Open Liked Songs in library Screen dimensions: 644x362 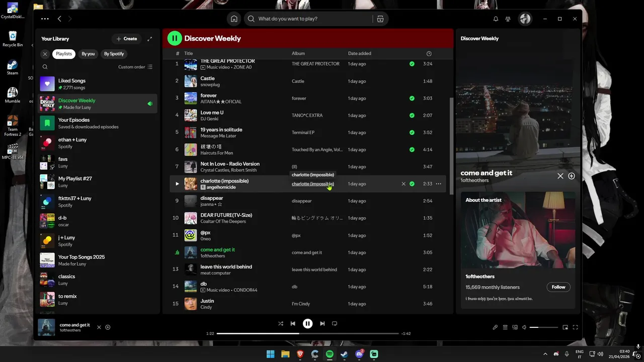pos(98,84)
